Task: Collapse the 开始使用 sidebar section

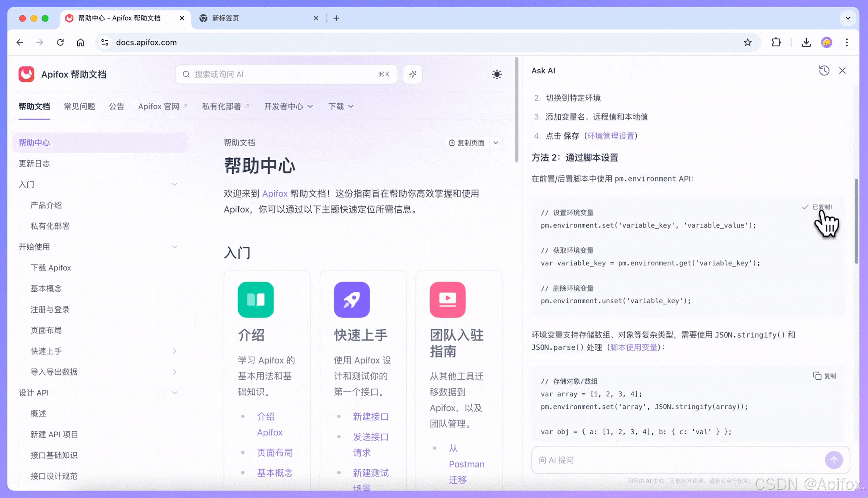Action: tap(175, 247)
